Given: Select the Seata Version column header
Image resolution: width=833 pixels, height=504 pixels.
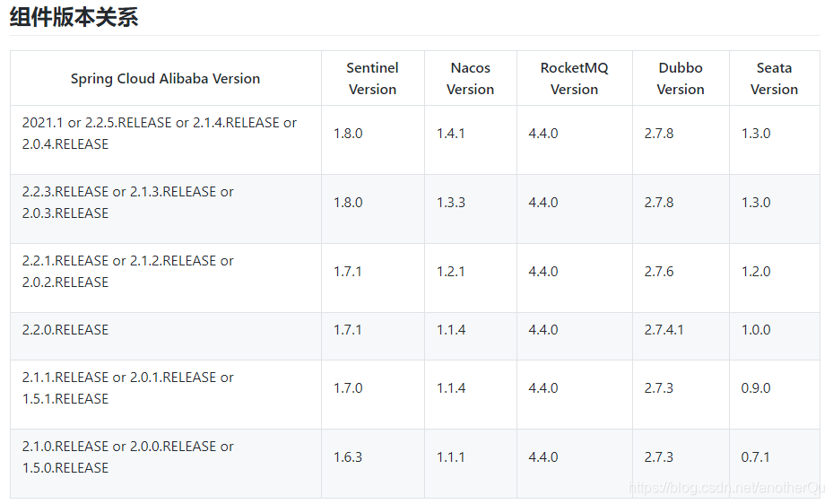Looking at the screenshot, I should pos(774,79).
